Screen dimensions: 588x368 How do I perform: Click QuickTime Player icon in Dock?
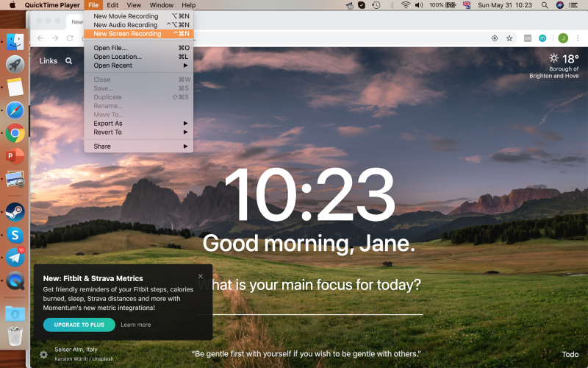coord(15,281)
